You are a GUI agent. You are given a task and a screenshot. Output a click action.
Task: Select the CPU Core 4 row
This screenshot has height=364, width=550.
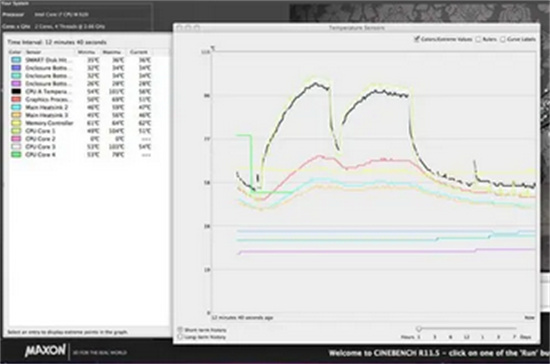89,155
